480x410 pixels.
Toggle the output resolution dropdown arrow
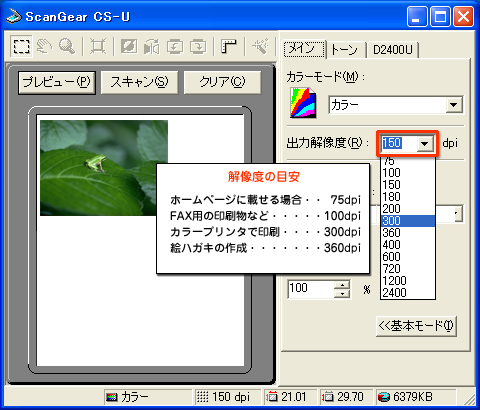click(424, 144)
